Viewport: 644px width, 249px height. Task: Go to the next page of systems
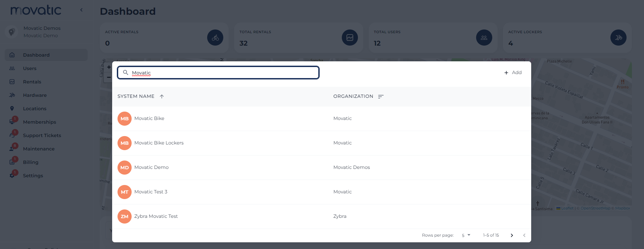click(512, 235)
